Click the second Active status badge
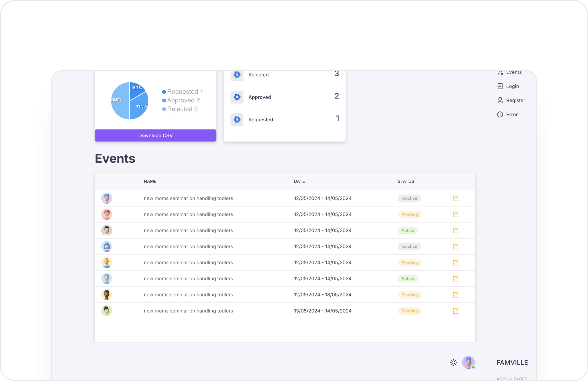 coord(408,279)
